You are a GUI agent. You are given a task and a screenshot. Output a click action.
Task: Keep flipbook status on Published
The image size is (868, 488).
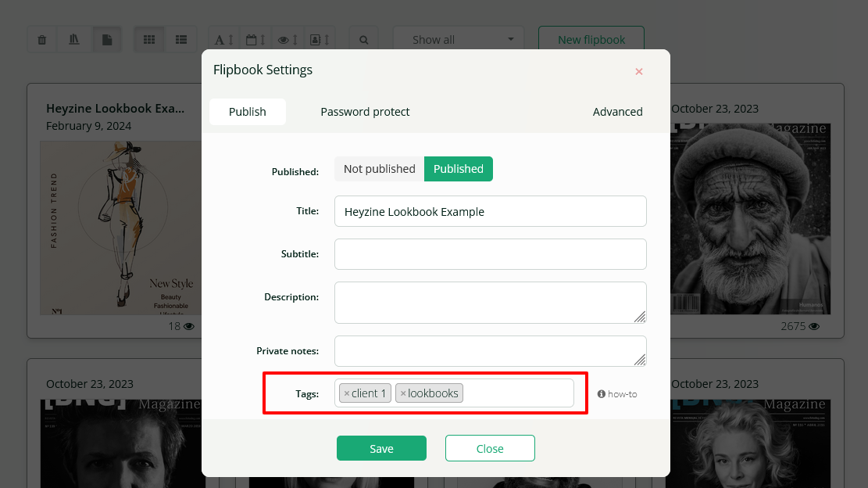pyautogui.click(x=459, y=168)
